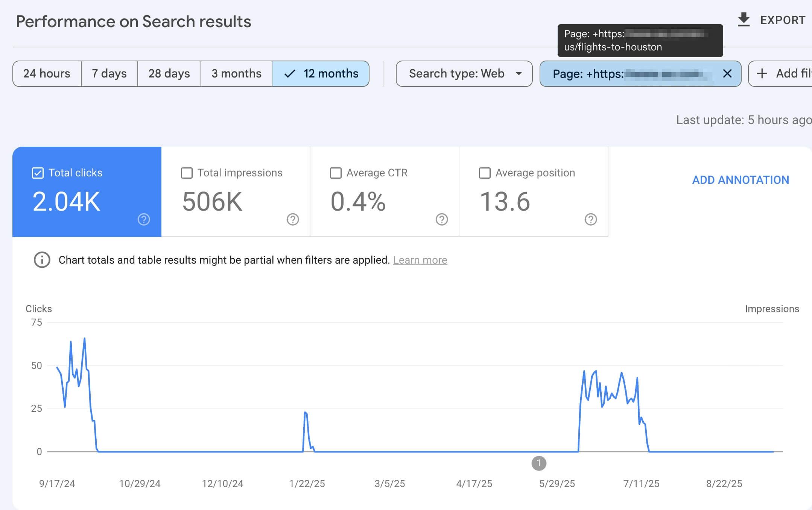The image size is (812, 510).
Task: Open help icon on Average position card
Action: coord(591,219)
